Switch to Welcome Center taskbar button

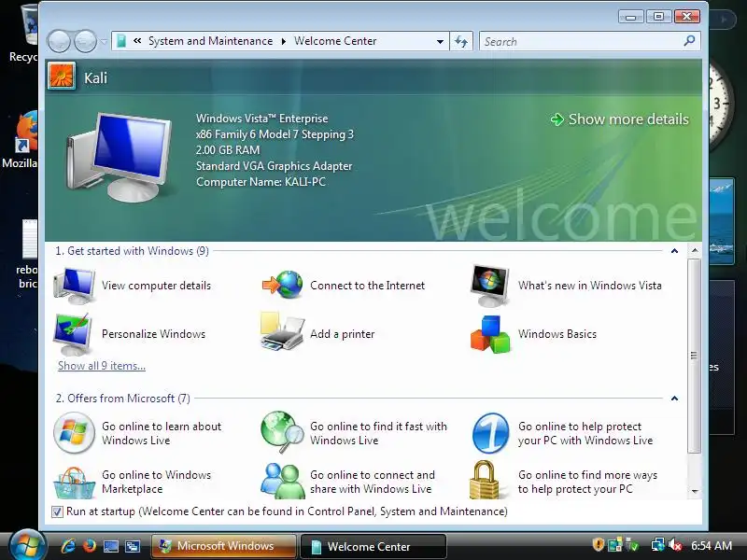(373, 546)
